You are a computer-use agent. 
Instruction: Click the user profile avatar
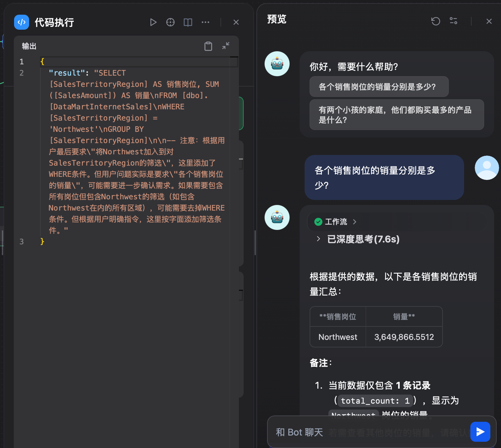[x=486, y=168]
